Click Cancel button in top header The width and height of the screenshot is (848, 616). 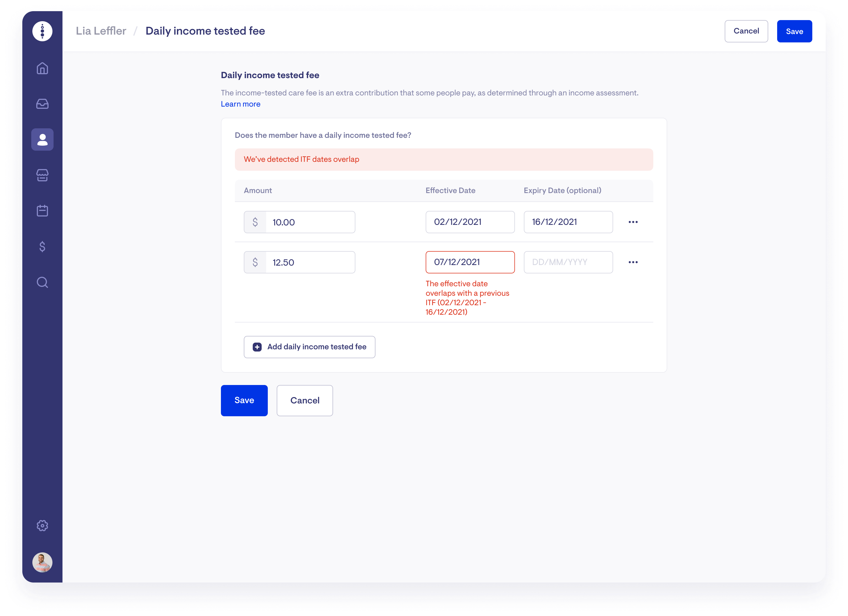(746, 31)
